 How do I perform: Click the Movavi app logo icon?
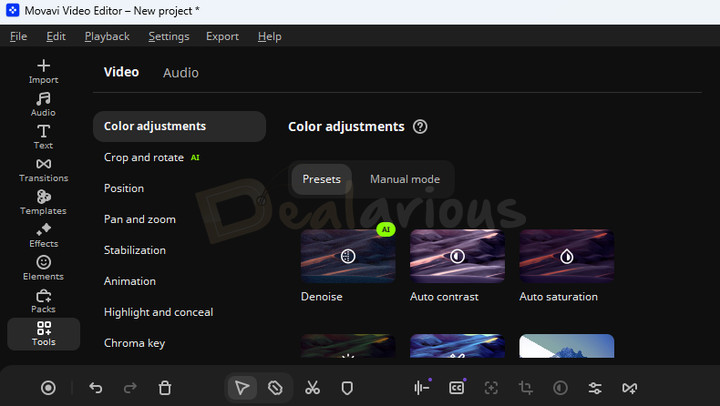point(13,10)
